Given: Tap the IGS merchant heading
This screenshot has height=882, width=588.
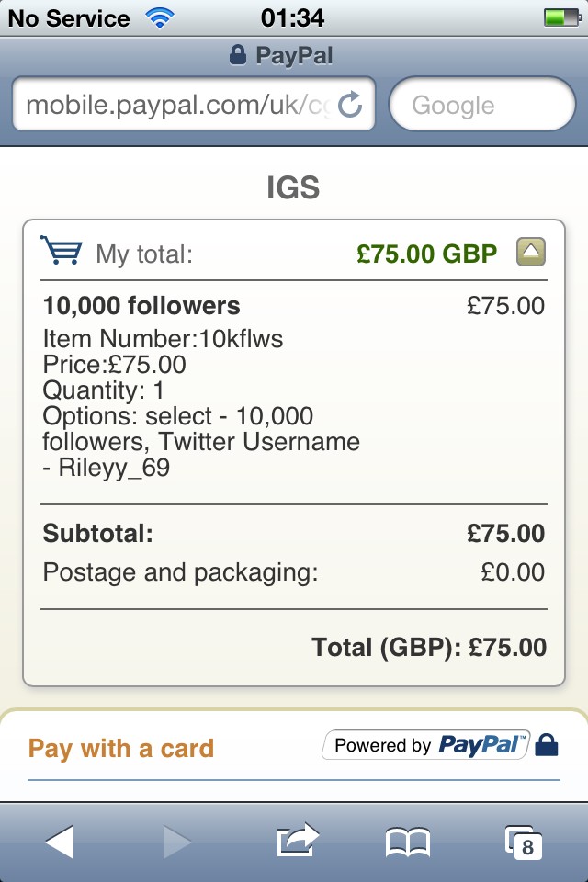Looking at the screenshot, I should [293, 187].
